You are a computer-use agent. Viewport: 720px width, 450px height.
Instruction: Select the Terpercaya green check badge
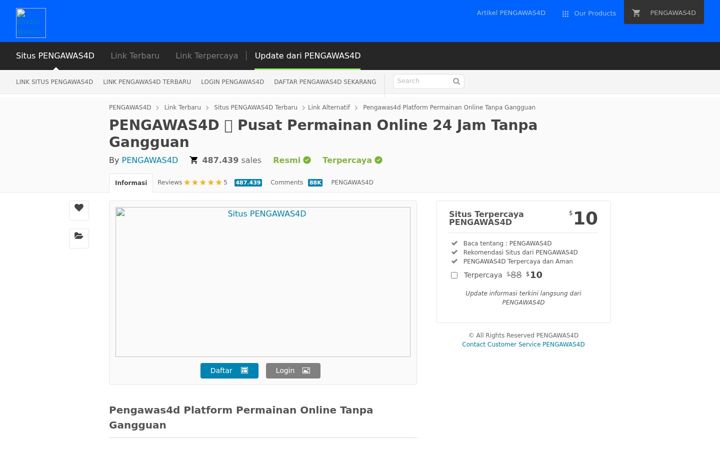tap(378, 160)
